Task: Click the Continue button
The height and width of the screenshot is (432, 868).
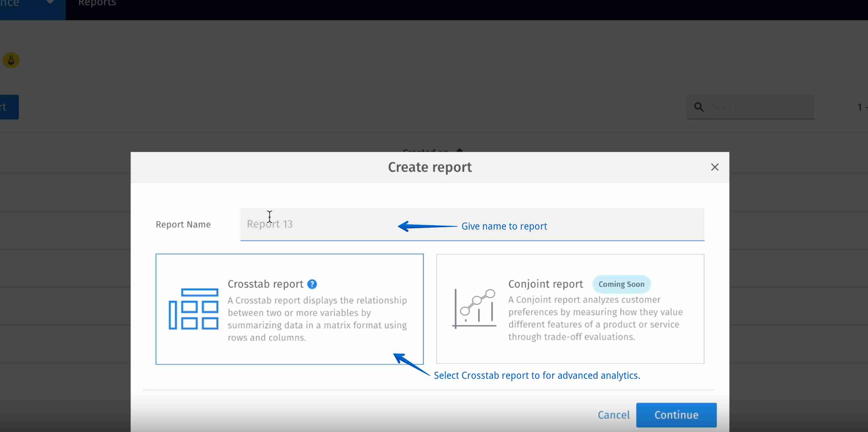Action: [x=676, y=415]
